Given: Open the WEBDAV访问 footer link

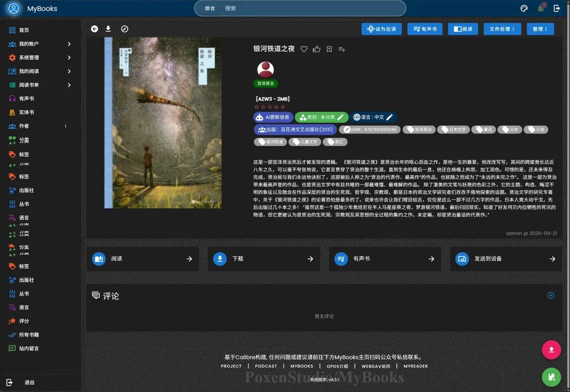Looking at the screenshot, I should [x=376, y=366].
